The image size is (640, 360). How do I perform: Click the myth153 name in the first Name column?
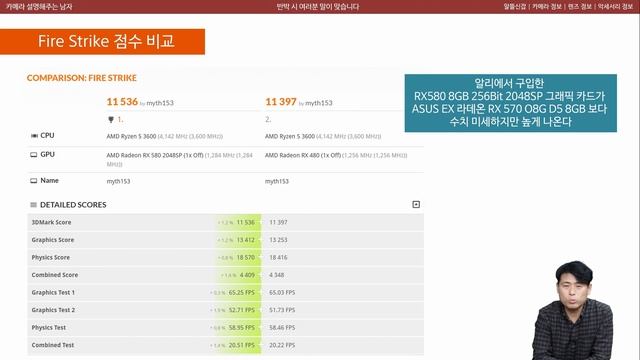(x=118, y=181)
